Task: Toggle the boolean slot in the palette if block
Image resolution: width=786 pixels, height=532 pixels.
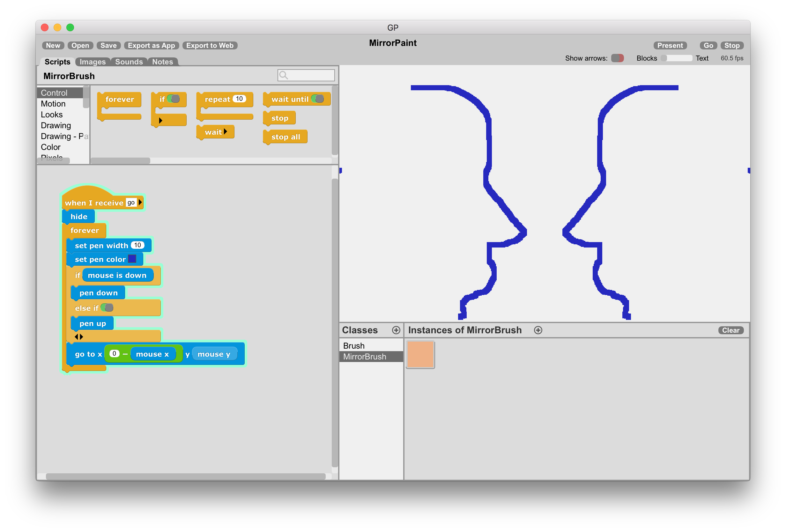Action: pyautogui.click(x=174, y=99)
